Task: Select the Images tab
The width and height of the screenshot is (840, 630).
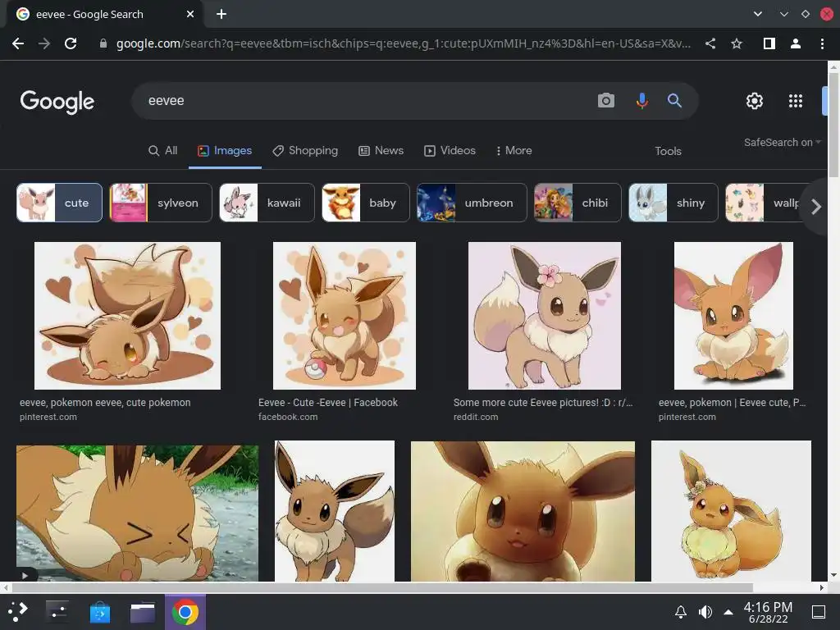Action: (x=225, y=151)
